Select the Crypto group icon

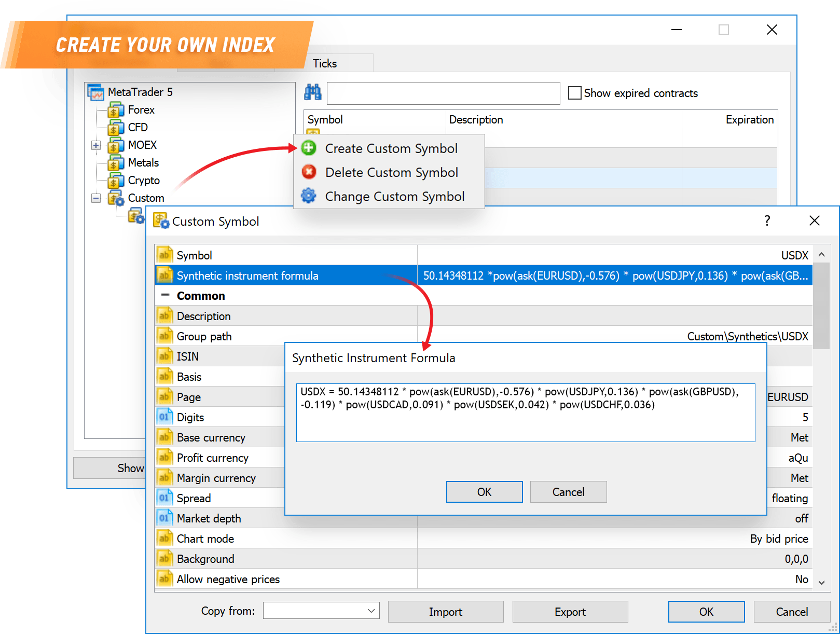tap(115, 180)
